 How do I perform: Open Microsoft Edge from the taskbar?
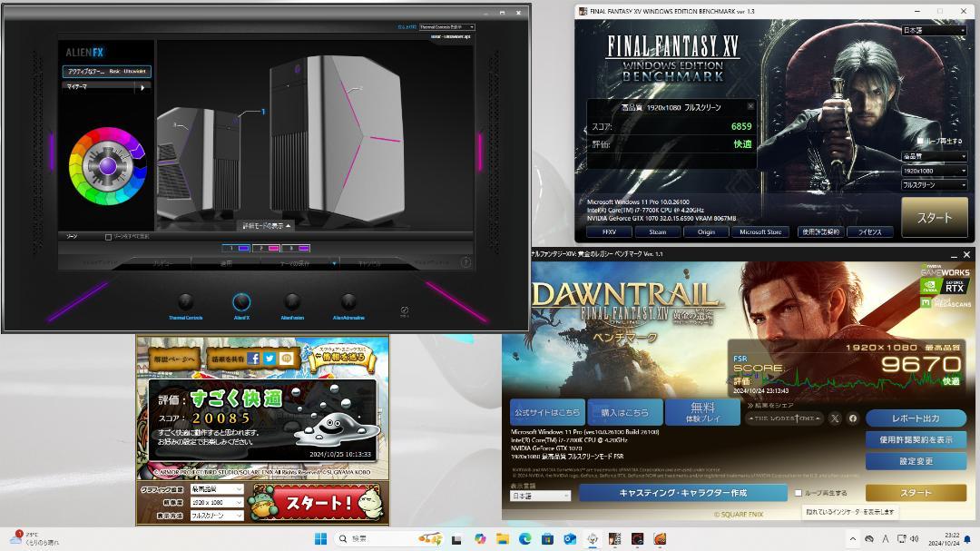click(x=525, y=539)
